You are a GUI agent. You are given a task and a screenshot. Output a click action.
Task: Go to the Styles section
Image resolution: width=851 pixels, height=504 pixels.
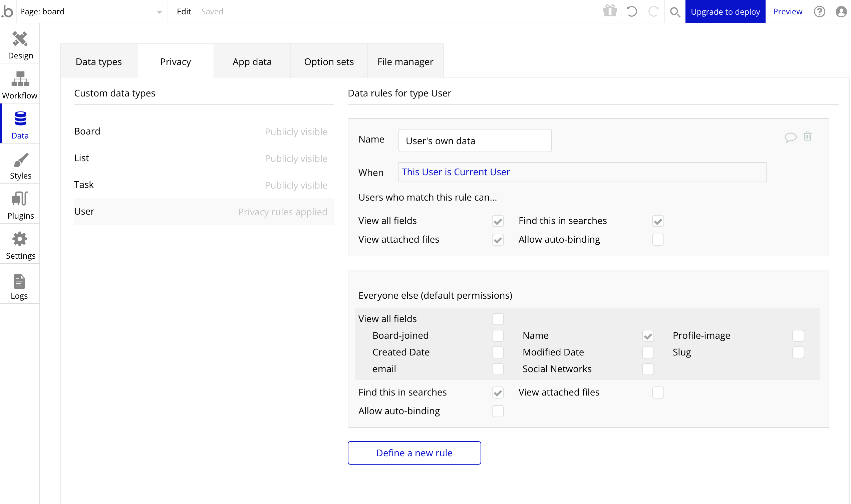pyautogui.click(x=20, y=166)
